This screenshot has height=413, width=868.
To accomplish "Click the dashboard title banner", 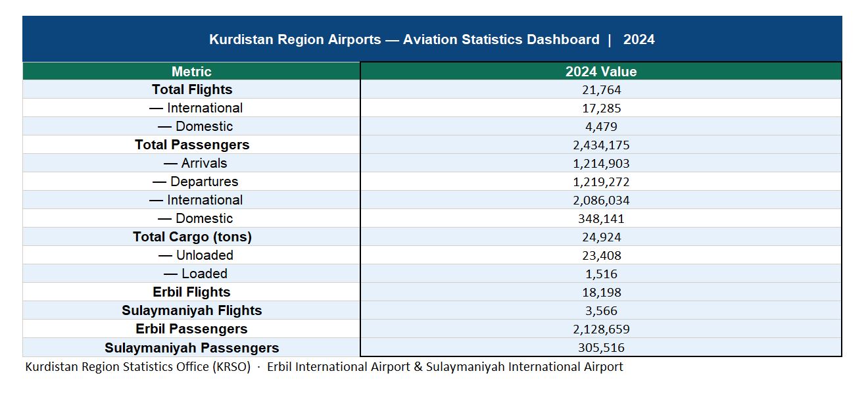I will [x=431, y=39].
